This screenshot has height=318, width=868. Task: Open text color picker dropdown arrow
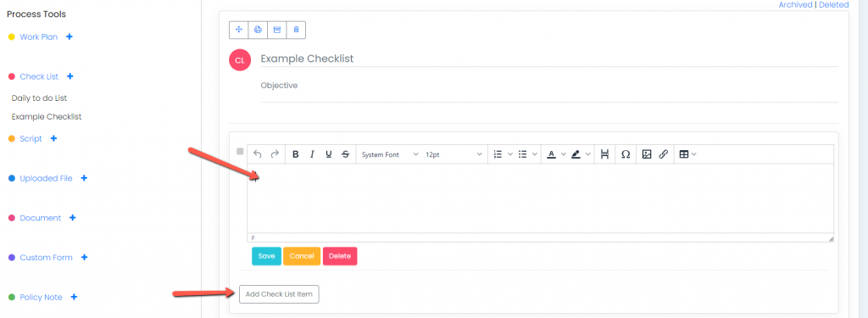pos(564,154)
